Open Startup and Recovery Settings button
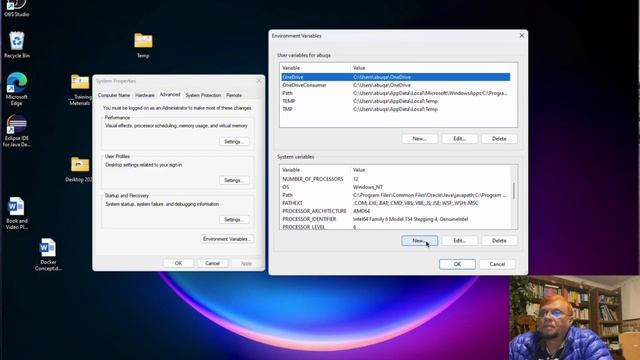Screen dimensions: 640x360 234,220
